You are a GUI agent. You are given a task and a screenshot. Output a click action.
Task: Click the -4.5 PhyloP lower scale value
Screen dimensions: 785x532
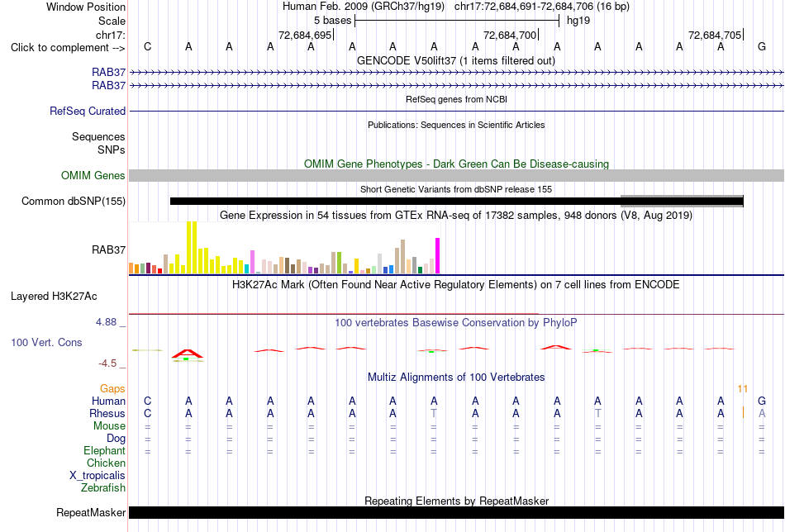coord(107,363)
